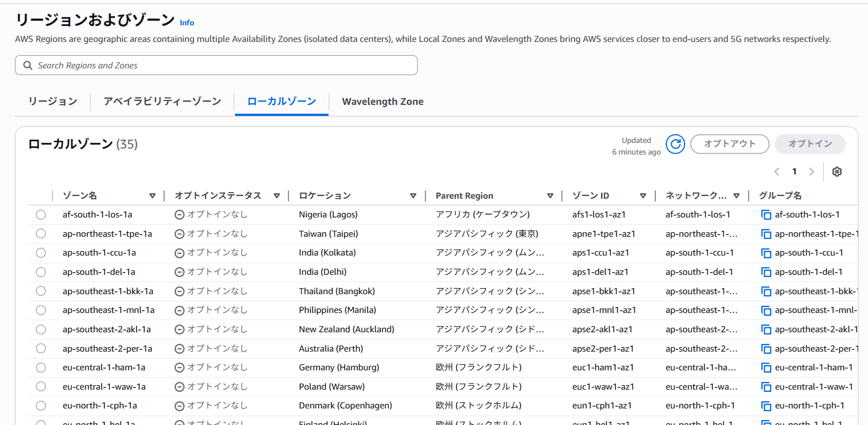Click parent region 欧州 (ストックホルム) for Copenhagen
This screenshot has height=425, width=868.
point(478,406)
